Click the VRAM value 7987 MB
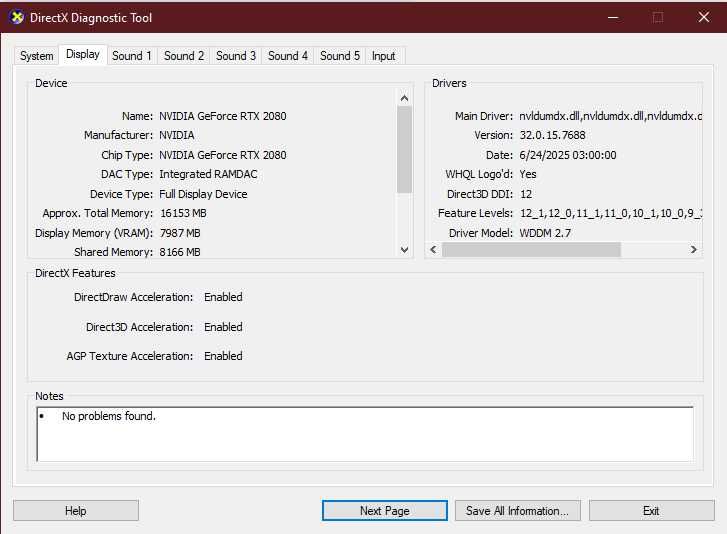The height and width of the screenshot is (534, 727). pos(180,233)
